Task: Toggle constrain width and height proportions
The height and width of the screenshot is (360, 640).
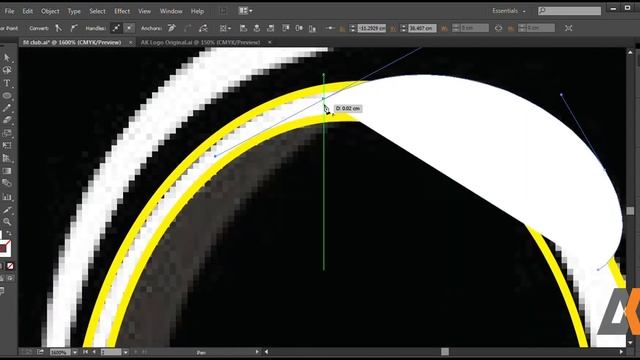Action: coord(498,28)
